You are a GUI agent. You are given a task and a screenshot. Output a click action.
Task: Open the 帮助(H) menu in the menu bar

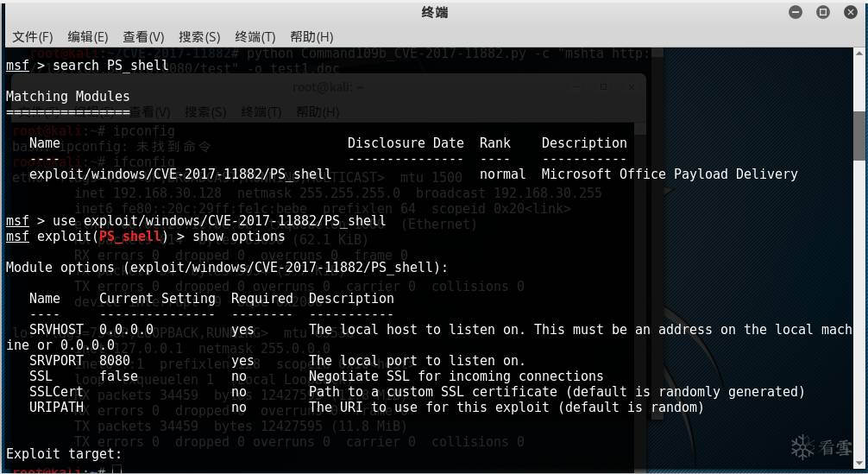[x=311, y=37]
